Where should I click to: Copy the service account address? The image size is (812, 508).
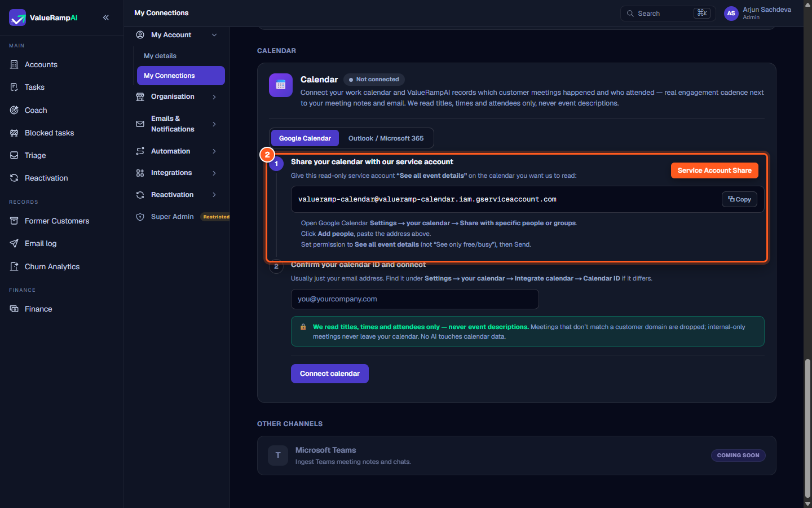(739, 199)
